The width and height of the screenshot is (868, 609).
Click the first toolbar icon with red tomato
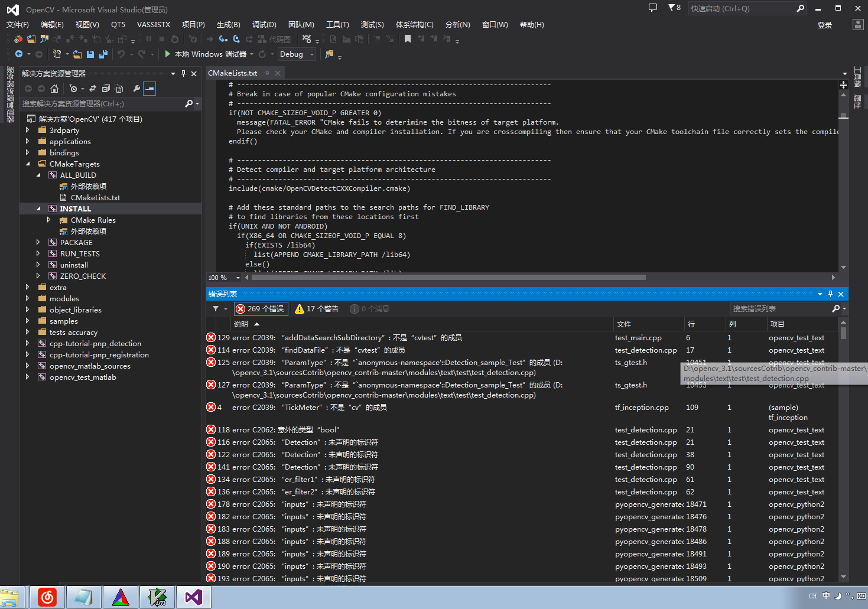pyautogui.click(x=18, y=39)
